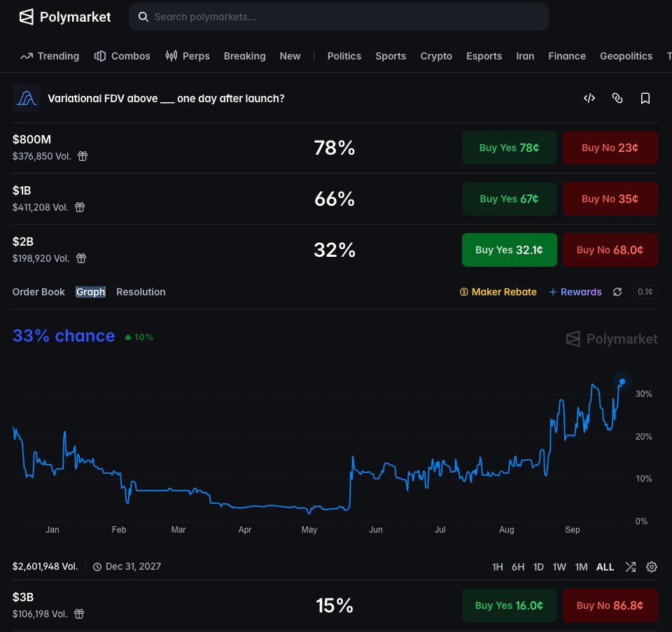The height and width of the screenshot is (632, 672).
Task: Click gift icon in $800M row
Action: (x=83, y=156)
